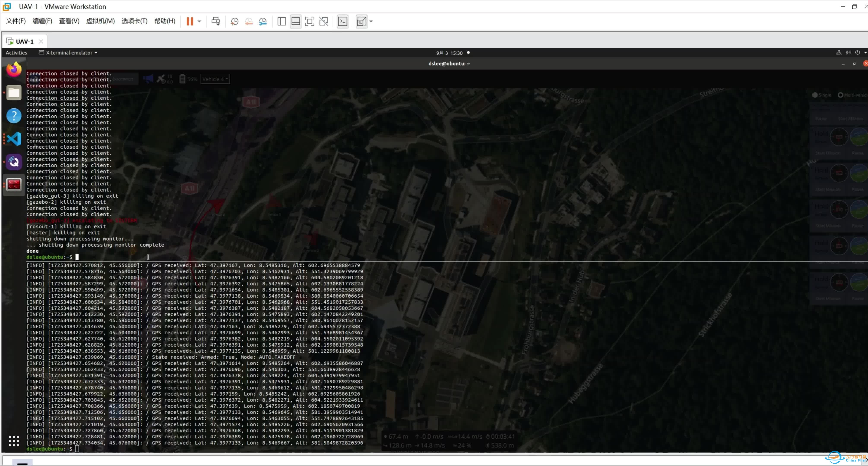
Task: Click 'shutting down processing monitor...' line
Action: pyautogui.click(x=80, y=239)
